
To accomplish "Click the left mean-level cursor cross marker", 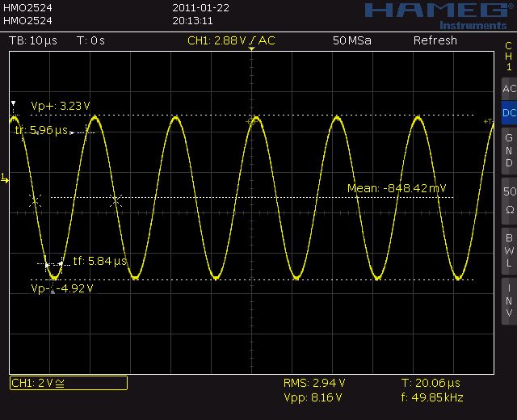I will point(35,200).
